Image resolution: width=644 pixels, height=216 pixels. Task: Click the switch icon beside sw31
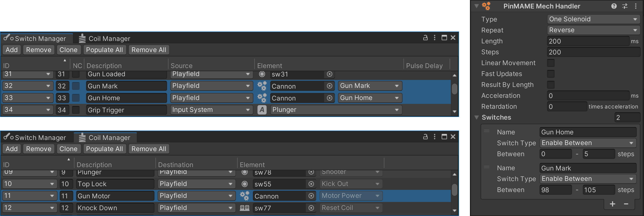click(262, 74)
